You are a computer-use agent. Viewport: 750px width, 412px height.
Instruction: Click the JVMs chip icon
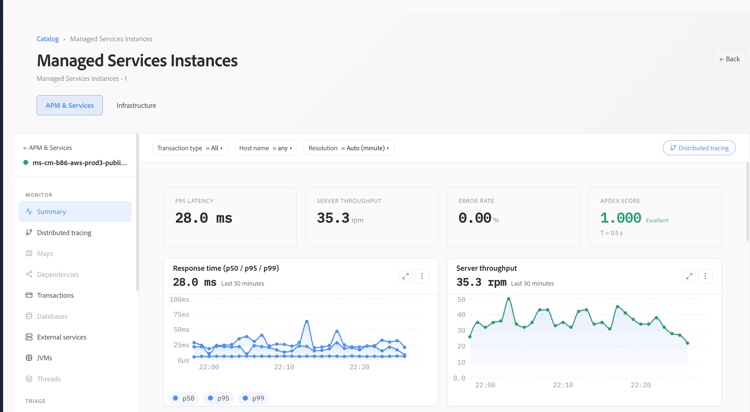click(x=29, y=358)
